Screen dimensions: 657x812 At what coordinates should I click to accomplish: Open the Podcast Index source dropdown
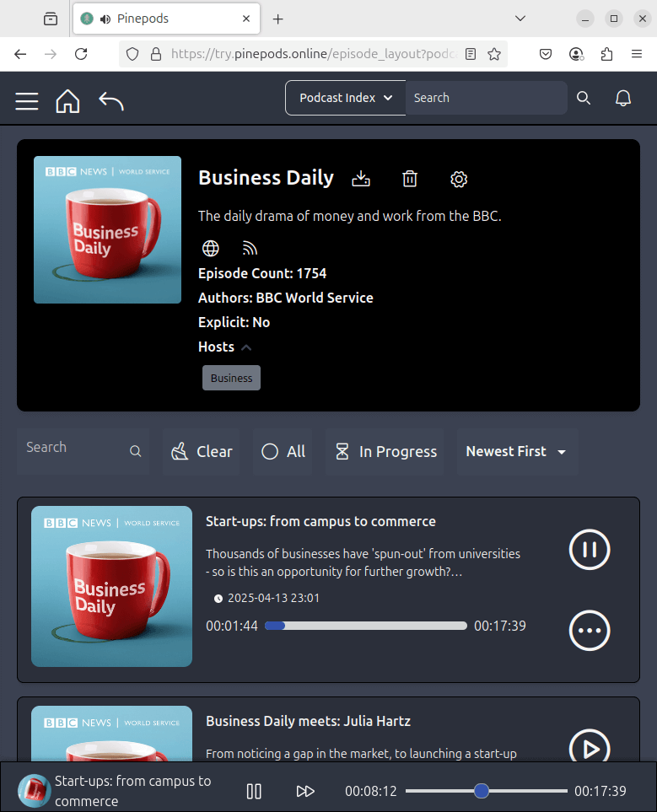[346, 98]
